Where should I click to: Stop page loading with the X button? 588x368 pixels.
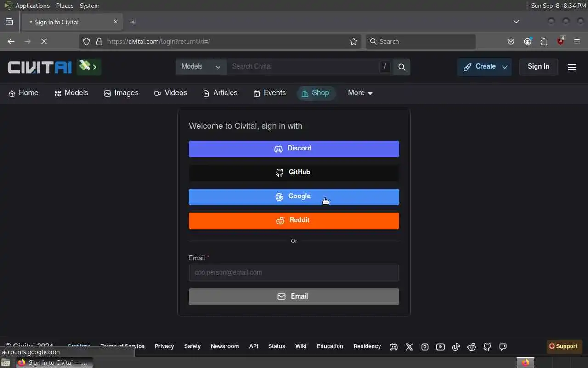[44, 41]
